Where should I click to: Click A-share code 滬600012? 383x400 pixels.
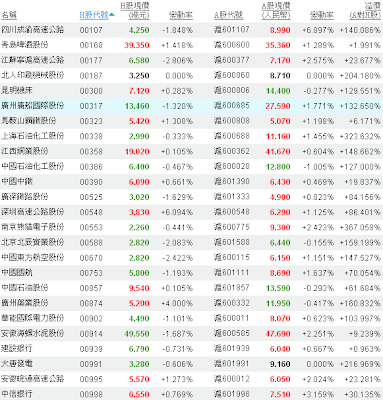(x=232, y=379)
